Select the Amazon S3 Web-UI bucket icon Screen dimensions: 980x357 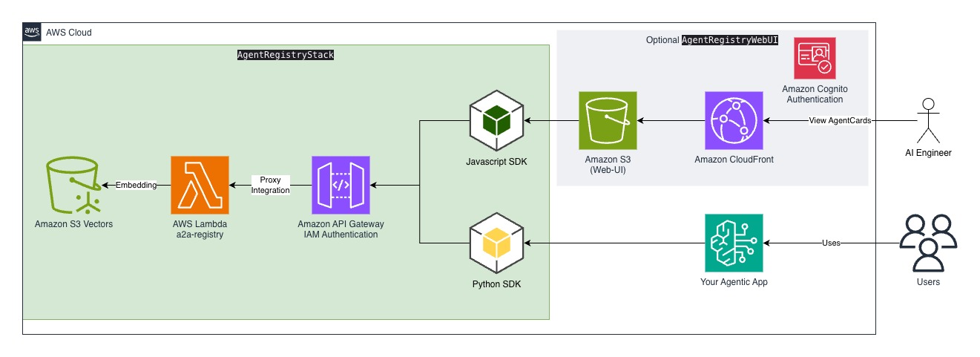point(608,121)
